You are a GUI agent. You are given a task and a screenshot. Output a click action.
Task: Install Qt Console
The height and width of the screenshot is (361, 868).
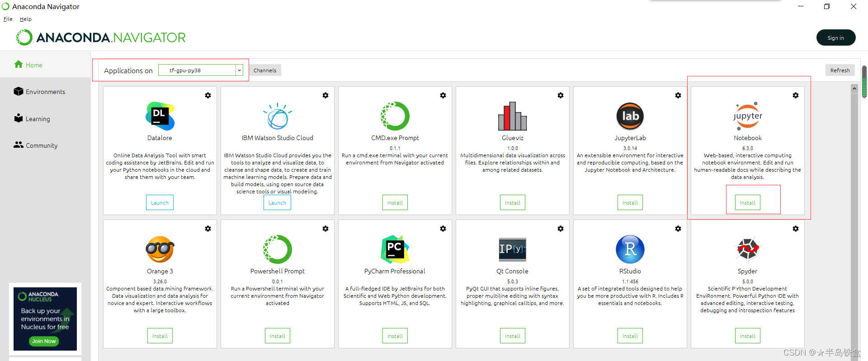pyautogui.click(x=513, y=336)
